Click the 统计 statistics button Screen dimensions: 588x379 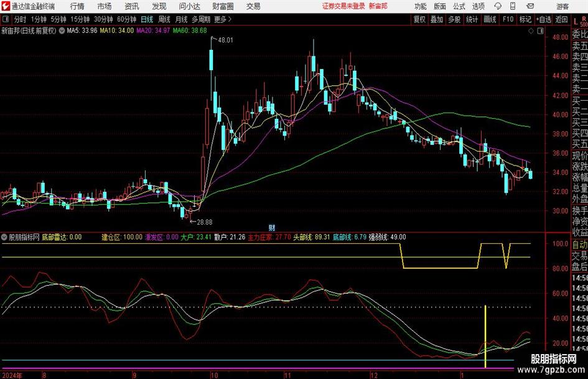click(472, 19)
